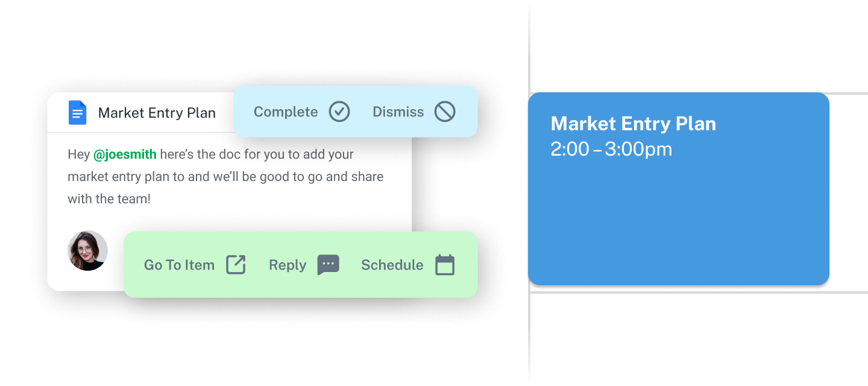868x386 pixels.
Task: Select the checkmark icon next to Complete
Action: [339, 112]
